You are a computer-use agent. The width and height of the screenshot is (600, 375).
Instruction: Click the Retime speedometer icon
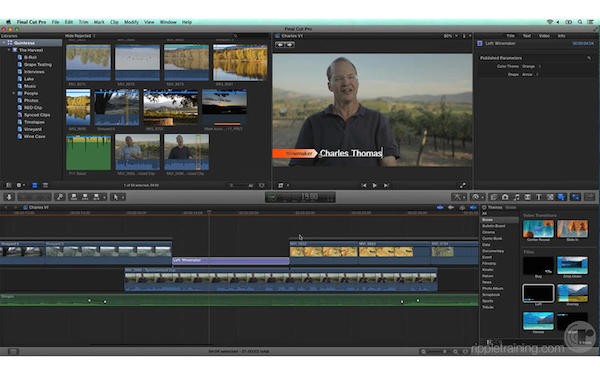(x=476, y=197)
